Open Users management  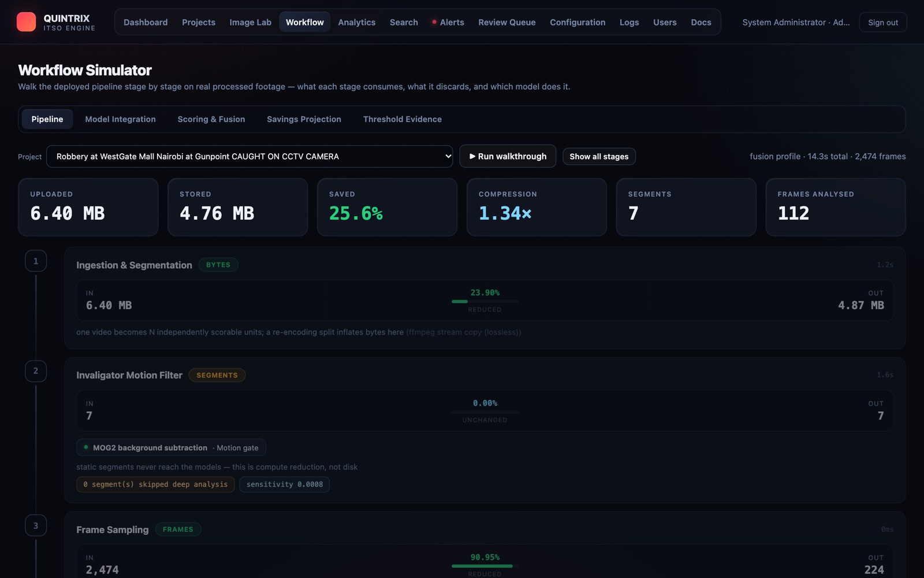665,22
